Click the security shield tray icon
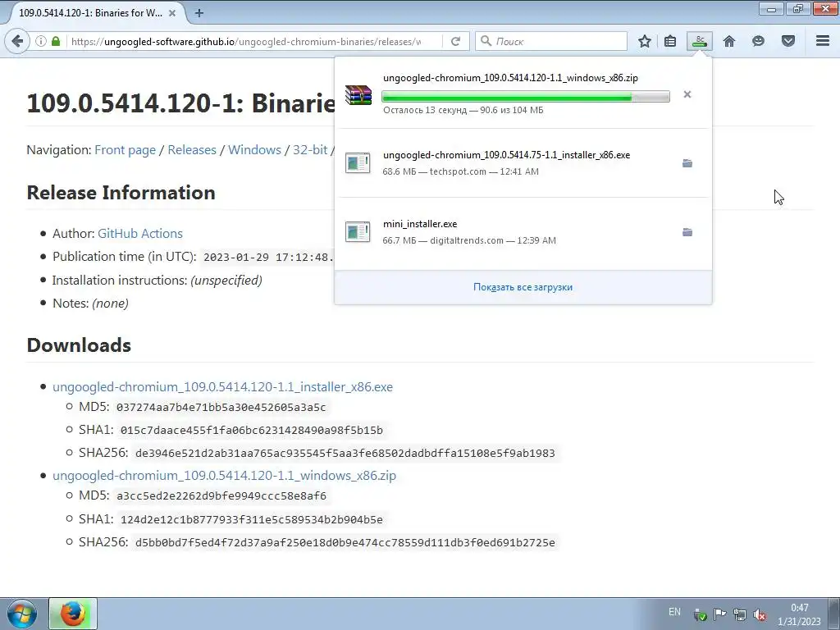Screen dimensions: 840x630 pyautogui.click(x=700, y=614)
